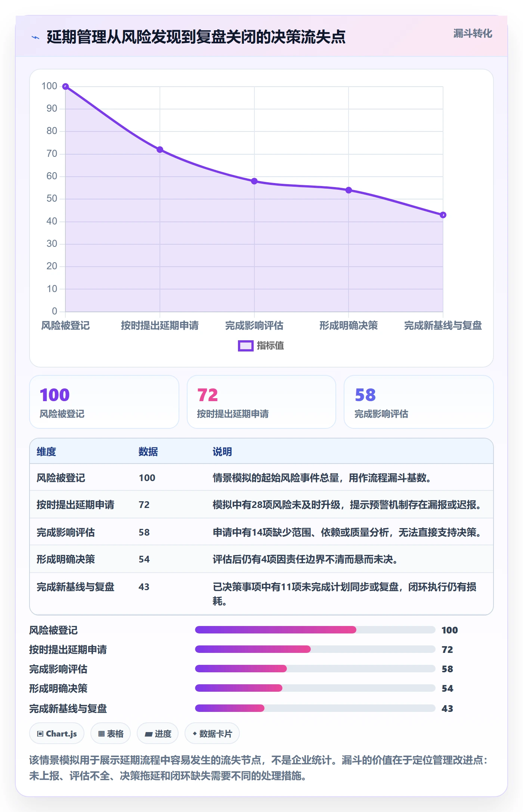Select the 漏斗转化 label in header

click(x=473, y=34)
